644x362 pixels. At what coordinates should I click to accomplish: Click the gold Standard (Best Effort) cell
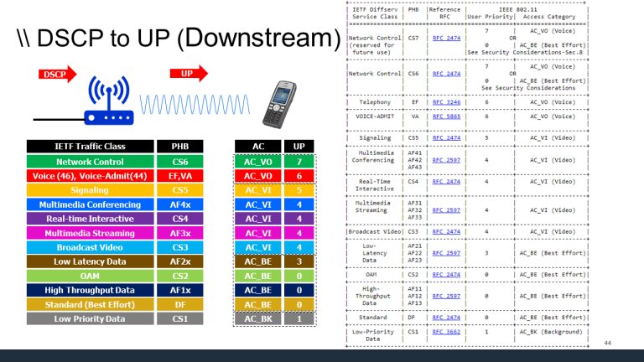pyautogui.click(x=91, y=304)
